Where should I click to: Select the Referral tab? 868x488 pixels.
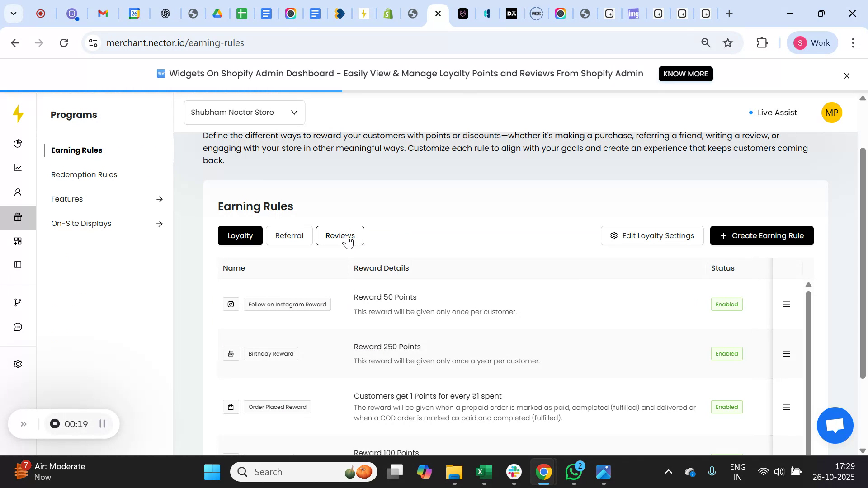(x=289, y=235)
